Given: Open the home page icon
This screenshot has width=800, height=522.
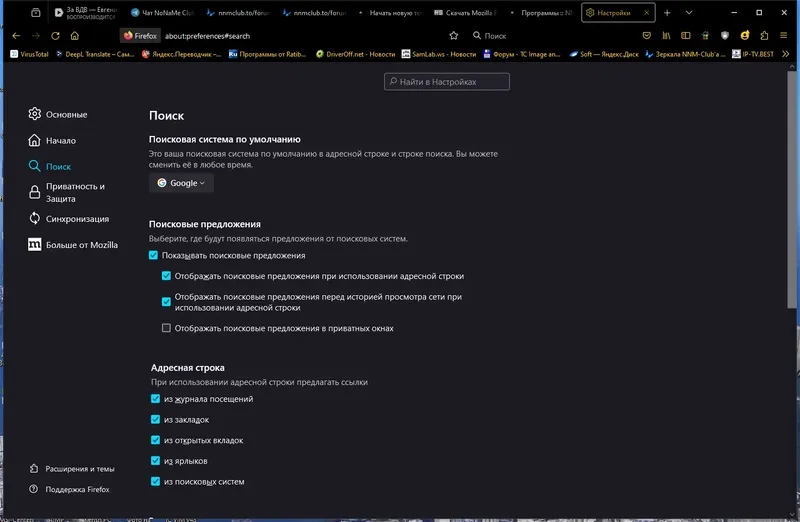Looking at the screenshot, I should [x=74, y=36].
